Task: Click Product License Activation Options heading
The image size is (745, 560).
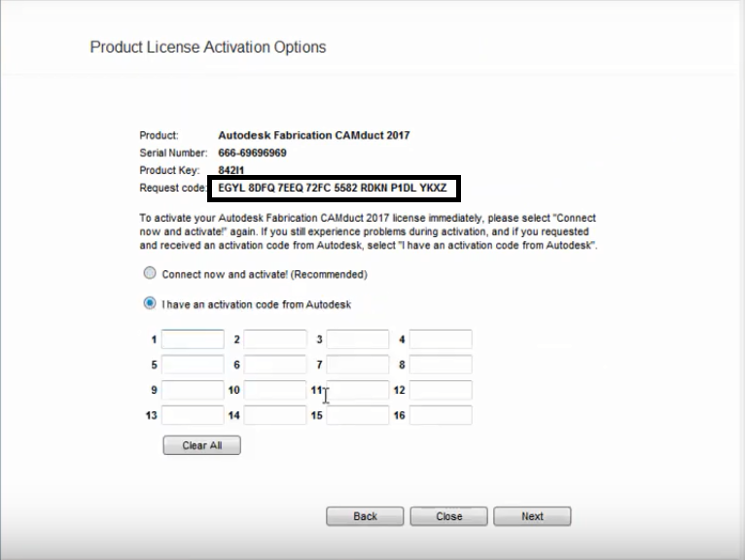Action: coord(208,47)
